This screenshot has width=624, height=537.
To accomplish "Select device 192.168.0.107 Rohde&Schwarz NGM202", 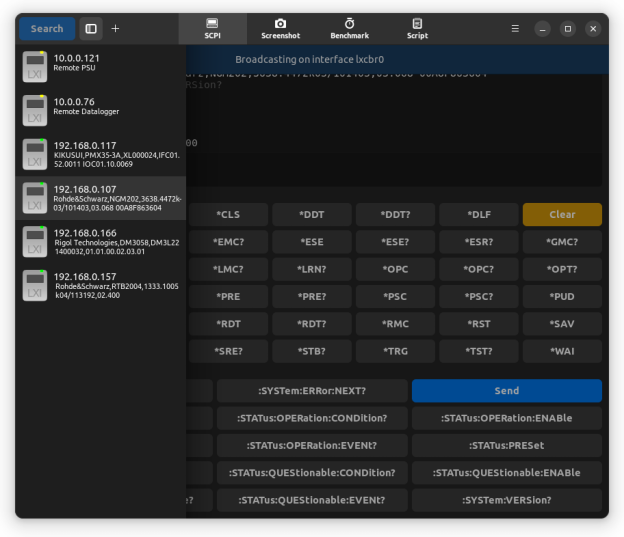I will coord(100,198).
